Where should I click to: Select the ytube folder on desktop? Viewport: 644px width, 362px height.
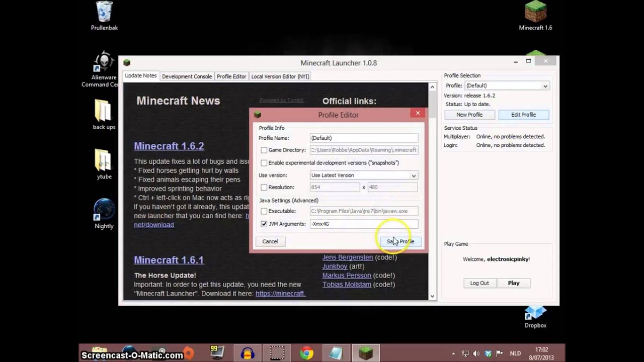pos(104,164)
